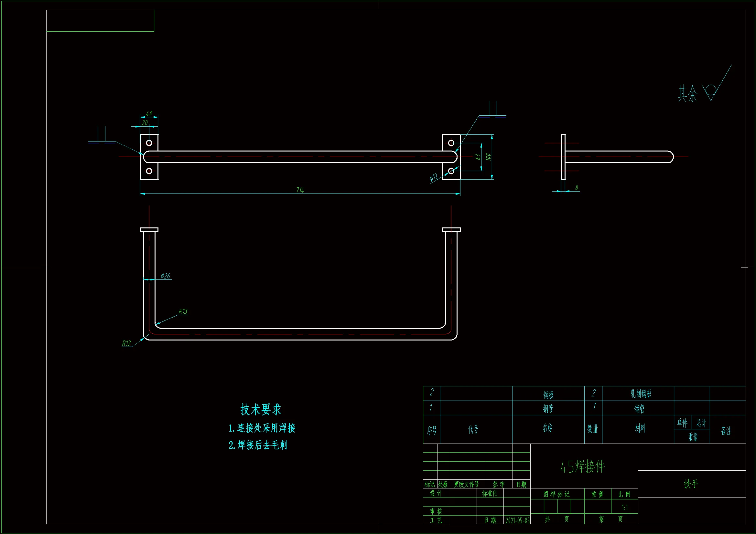The height and width of the screenshot is (534, 756).
Task: Select the 100 plate height dimension
Action: click(x=488, y=157)
